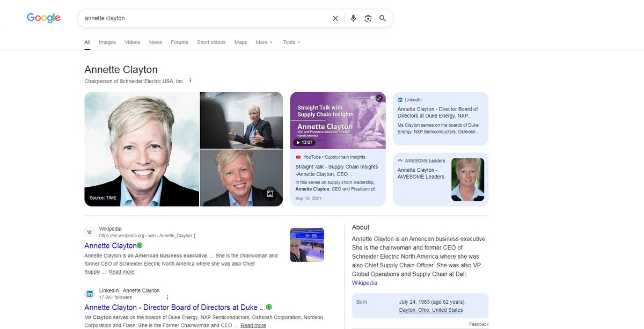Switch to the Images tab

coord(107,42)
